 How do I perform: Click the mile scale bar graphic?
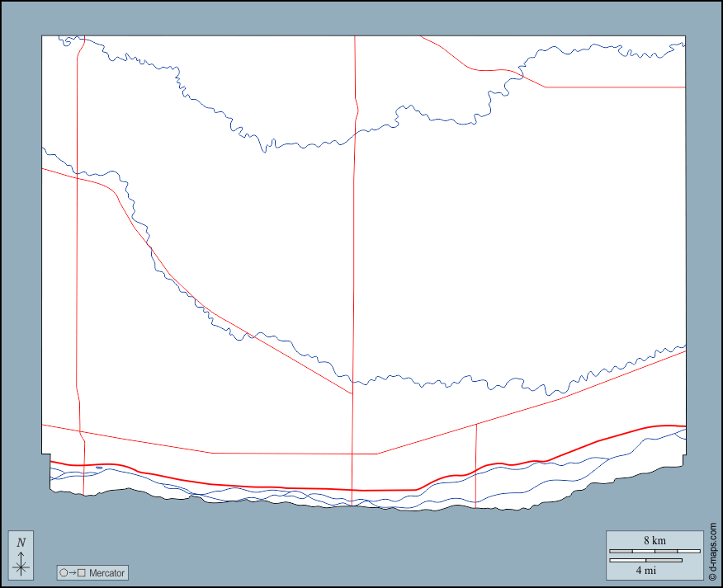coord(645,561)
